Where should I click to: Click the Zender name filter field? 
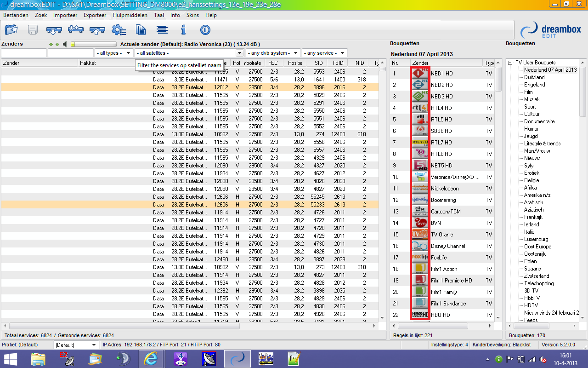[24, 53]
